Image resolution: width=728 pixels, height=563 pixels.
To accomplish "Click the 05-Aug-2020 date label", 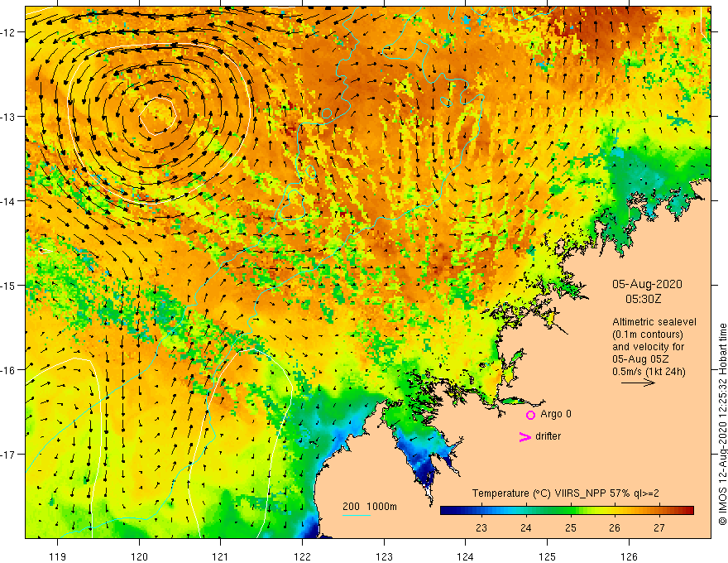I will pyautogui.click(x=647, y=284).
